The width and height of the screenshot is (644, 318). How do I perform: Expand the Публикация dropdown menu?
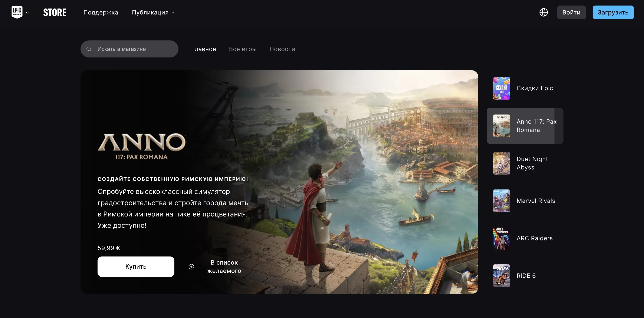153,13
